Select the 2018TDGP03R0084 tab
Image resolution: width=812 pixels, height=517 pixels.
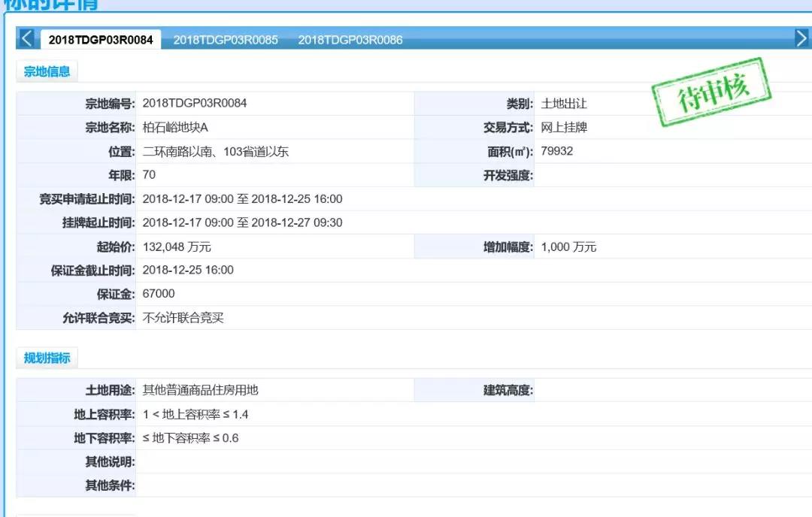coord(101,40)
